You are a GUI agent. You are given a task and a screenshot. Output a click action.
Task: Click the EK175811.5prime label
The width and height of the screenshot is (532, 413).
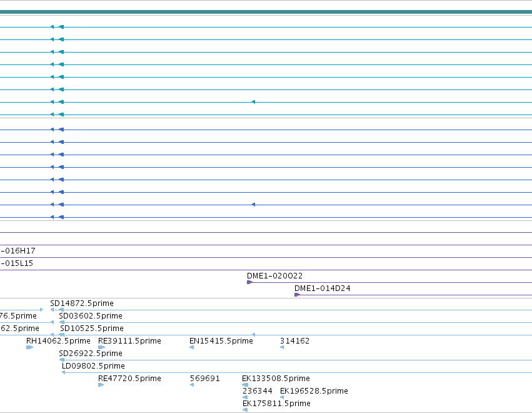[x=276, y=404]
